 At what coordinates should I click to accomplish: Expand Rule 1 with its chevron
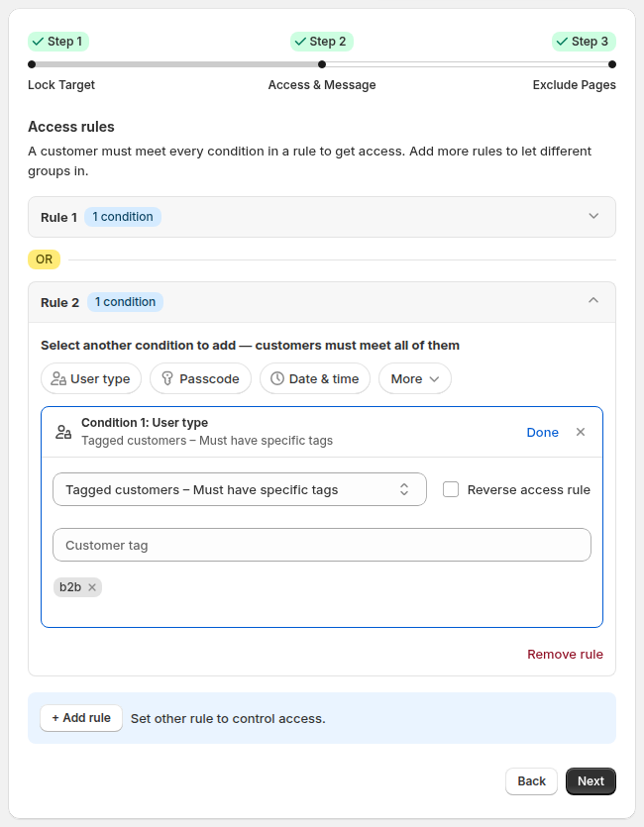coord(593,216)
